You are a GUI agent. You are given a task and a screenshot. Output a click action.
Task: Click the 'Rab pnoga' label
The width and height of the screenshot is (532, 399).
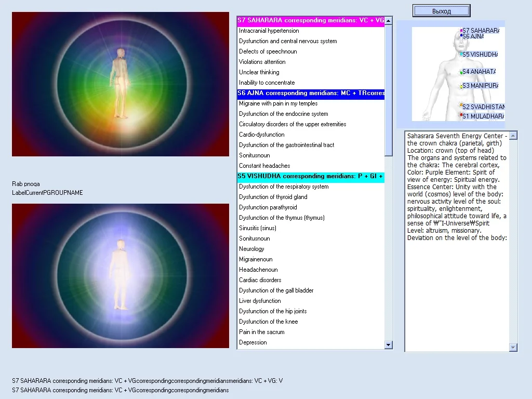[x=26, y=184]
